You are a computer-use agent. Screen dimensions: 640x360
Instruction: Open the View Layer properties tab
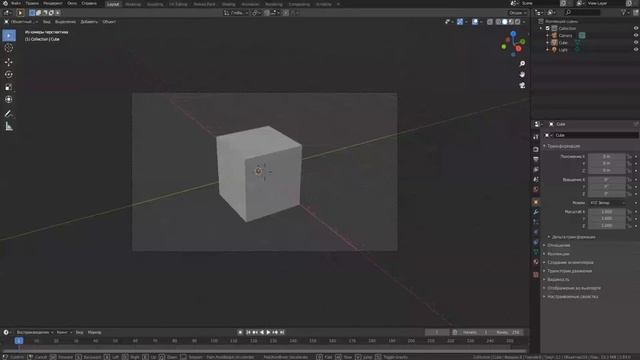(x=536, y=169)
